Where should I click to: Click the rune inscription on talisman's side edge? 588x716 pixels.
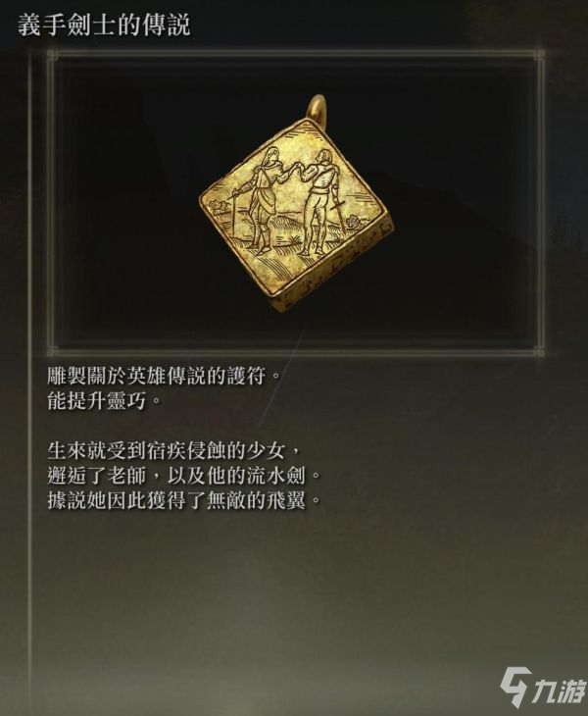[337, 265]
